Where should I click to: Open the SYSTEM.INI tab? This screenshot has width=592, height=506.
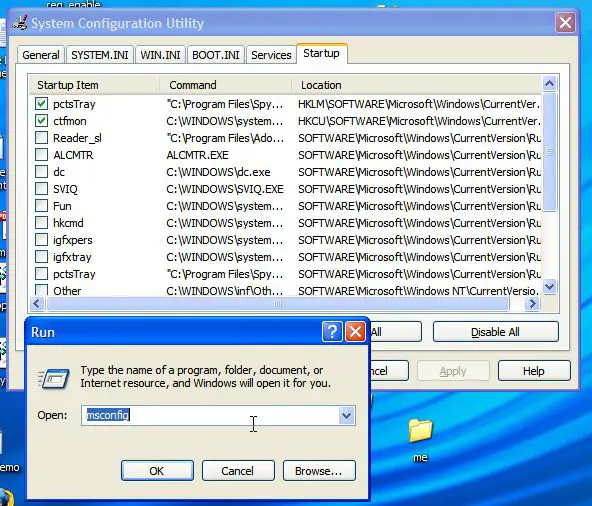click(x=100, y=55)
